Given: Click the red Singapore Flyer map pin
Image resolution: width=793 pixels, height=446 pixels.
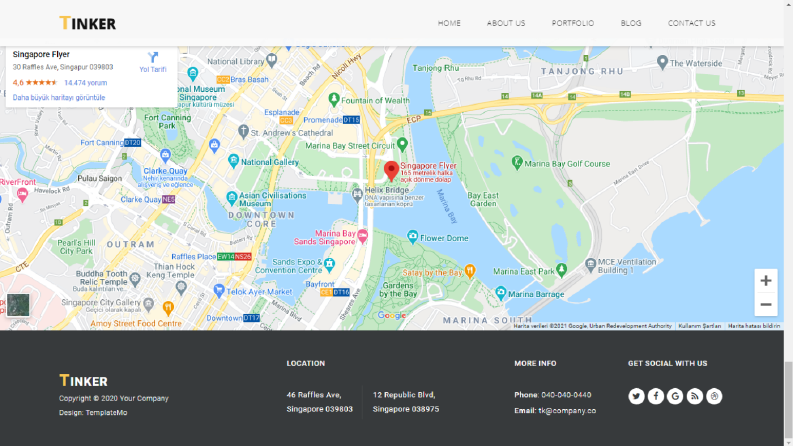Looking at the screenshot, I should point(391,171).
